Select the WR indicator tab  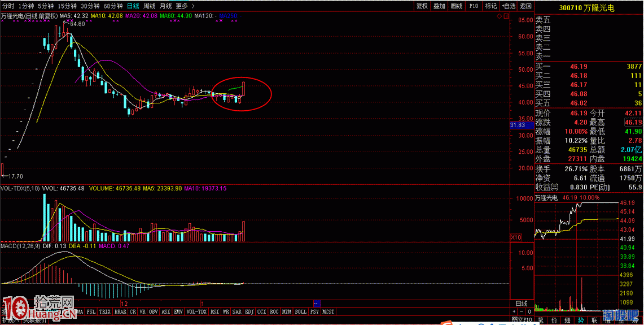[226, 311]
